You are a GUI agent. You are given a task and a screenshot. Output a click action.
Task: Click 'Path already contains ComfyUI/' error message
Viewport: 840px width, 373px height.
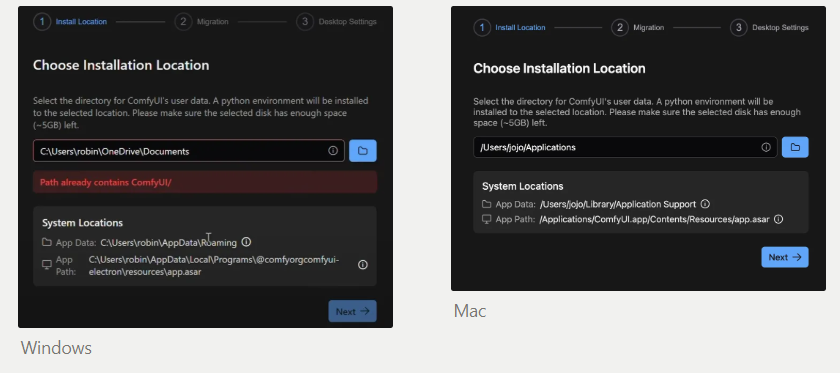click(x=205, y=182)
